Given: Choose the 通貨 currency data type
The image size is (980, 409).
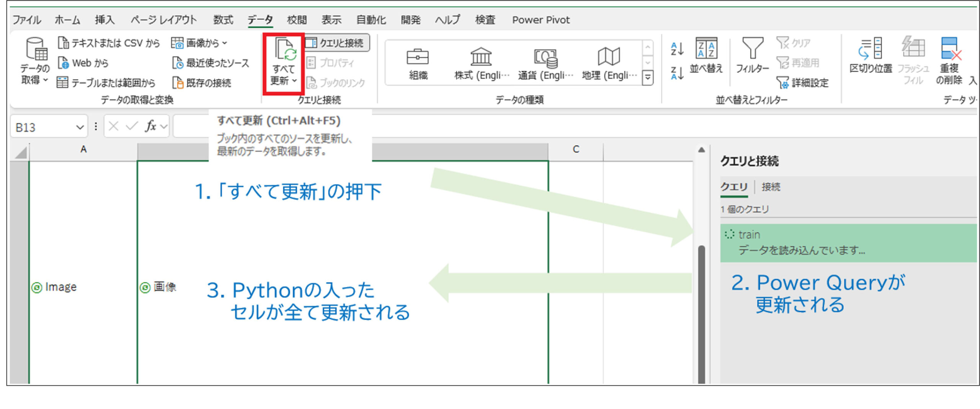Looking at the screenshot, I should tap(545, 63).
